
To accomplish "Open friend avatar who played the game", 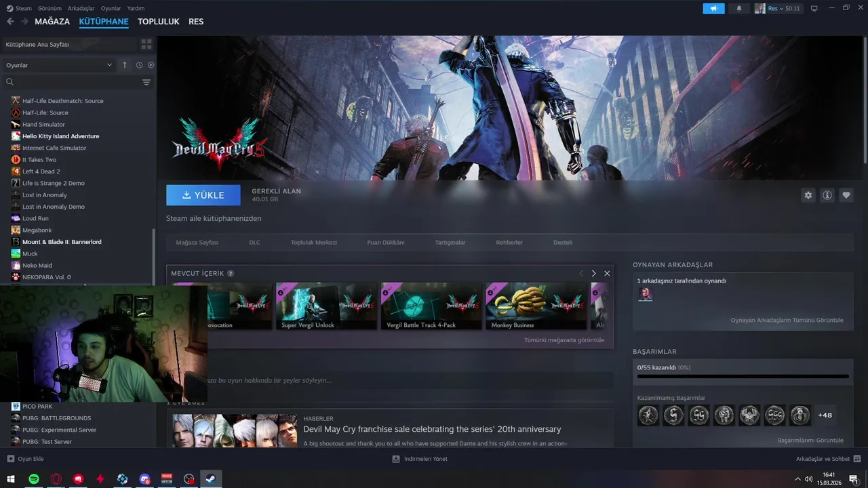I will pos(646,293).
